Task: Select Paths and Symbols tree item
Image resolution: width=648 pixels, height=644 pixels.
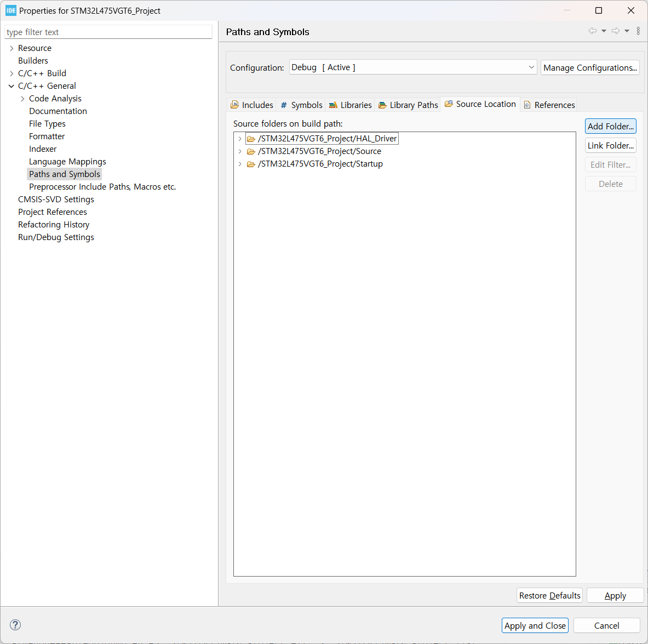Action: [x=65, y=174]
